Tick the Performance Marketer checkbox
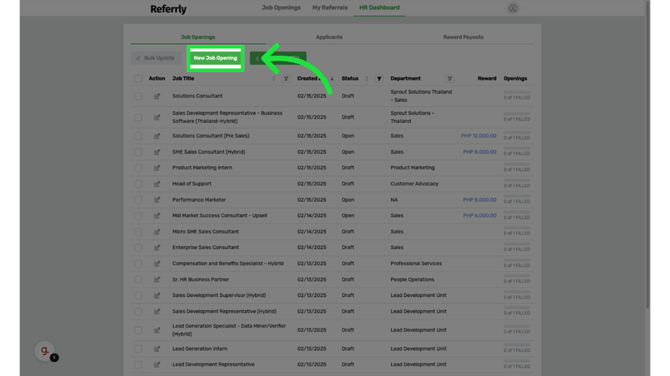The width and height of the screenshot is (670, 376). (x=138, y=200)
